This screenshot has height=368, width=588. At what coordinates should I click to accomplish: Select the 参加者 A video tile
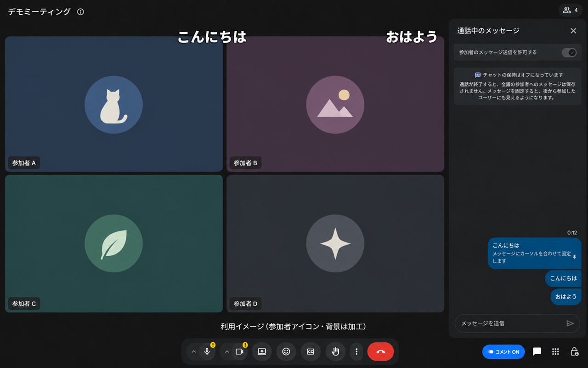click(114, 104)
